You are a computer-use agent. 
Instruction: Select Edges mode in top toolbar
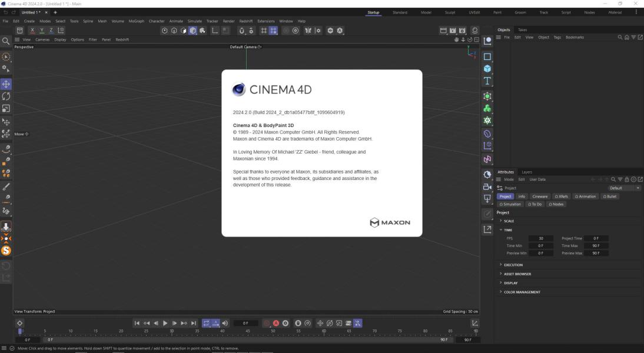click(174, 31)
